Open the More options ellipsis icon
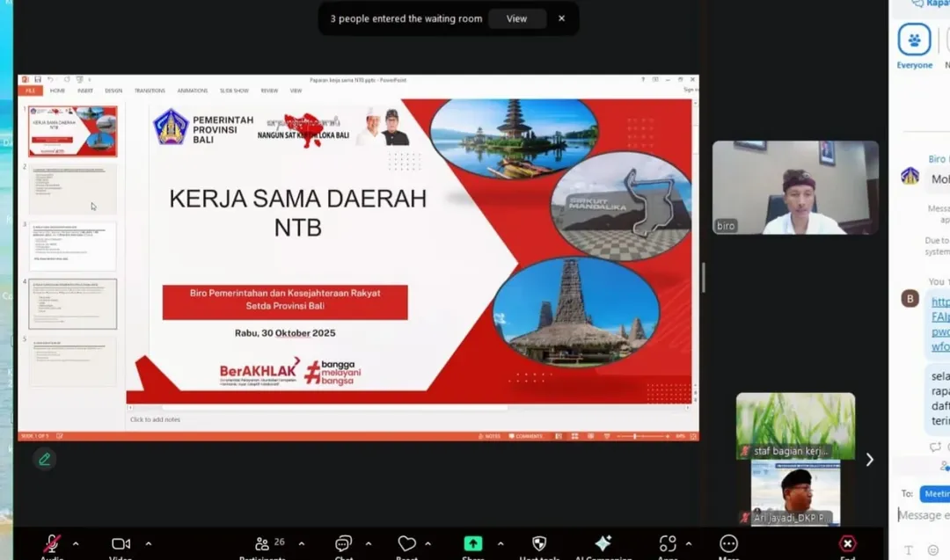Viewport: 950px width, 560px height. [728, 544]
